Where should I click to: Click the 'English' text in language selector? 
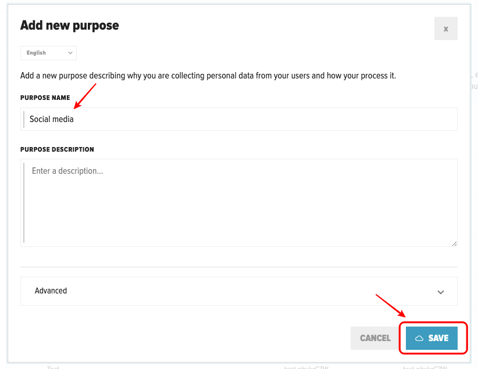point(36,53)
